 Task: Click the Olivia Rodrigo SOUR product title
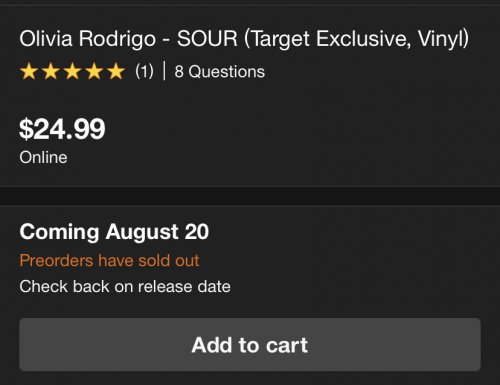pos(244,39)
